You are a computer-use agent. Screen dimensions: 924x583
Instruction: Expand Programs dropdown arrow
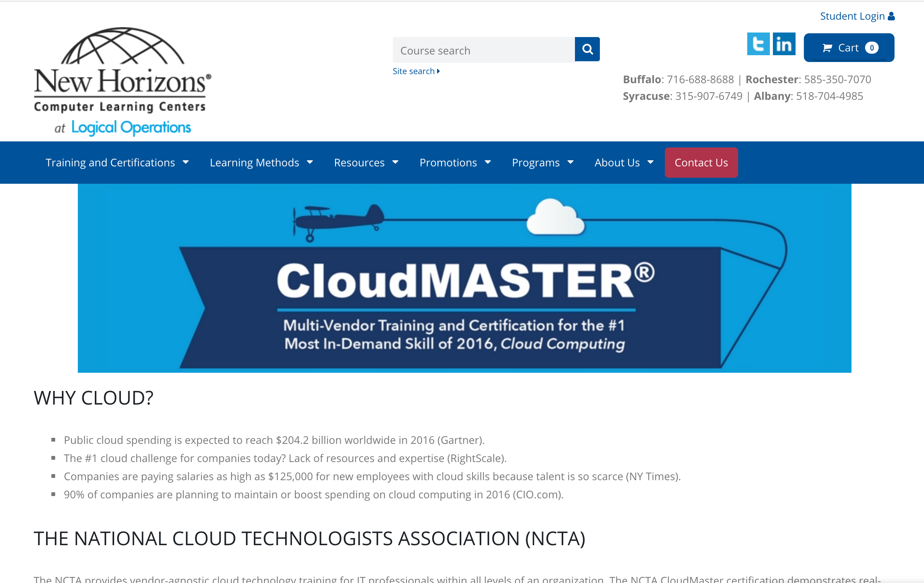pos(570,163)
